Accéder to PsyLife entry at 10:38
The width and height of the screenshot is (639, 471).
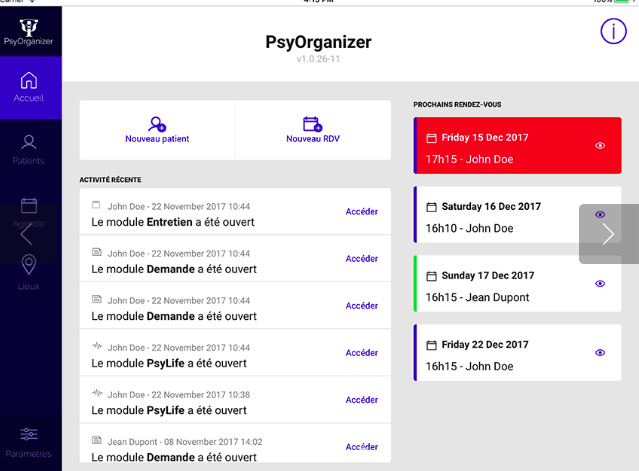point(362,400)
